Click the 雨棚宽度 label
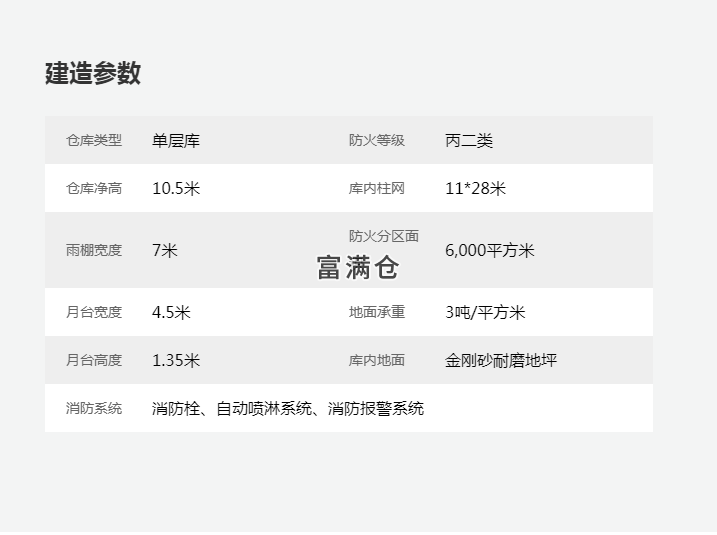This screenshot has height=535, width=717. (94, 251)
